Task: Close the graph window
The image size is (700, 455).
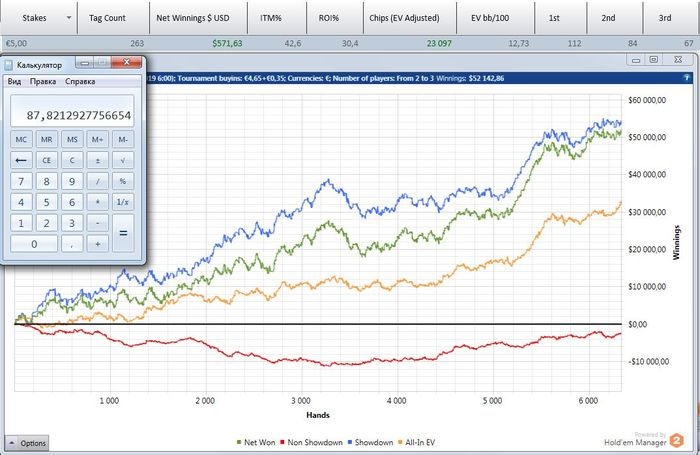Action: click(678, 60)
